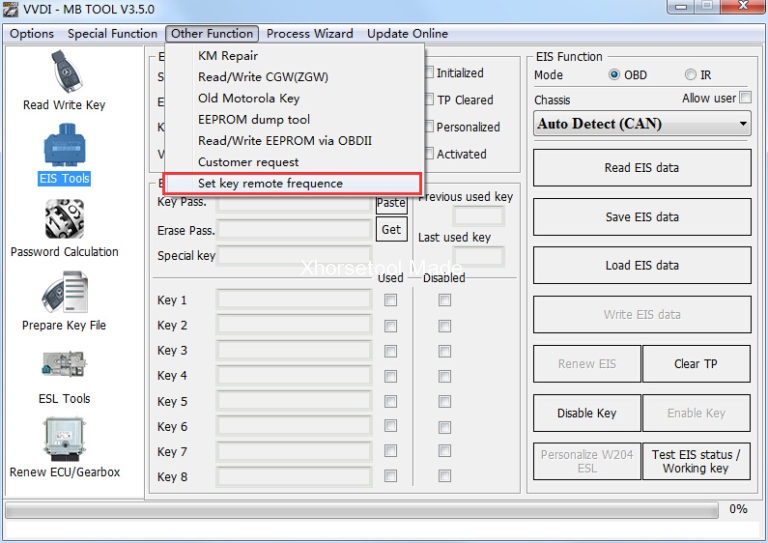Click the VVDI app icon in title bar
This screenshot has height=543, width=768.
point(12,9)
